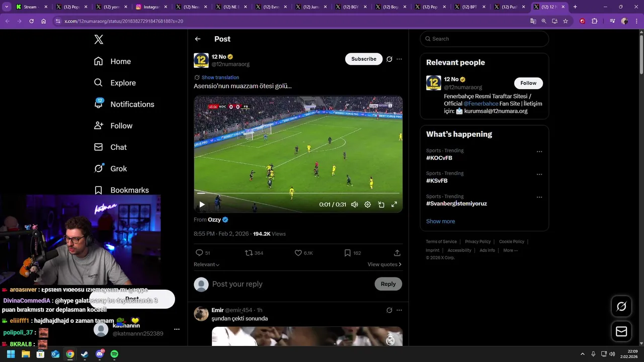This screenshot has width=644, height=362.
Task: Switch to the Instagram browser tab
Action: [x=150, y=7]
